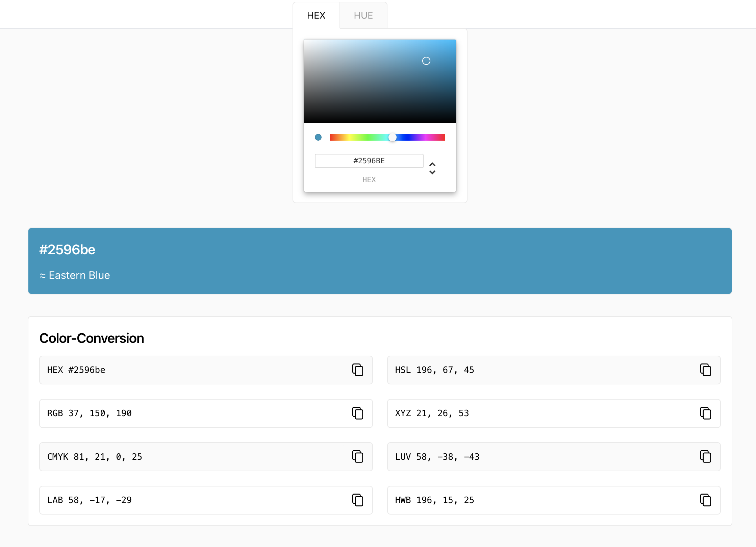
Task: Select the HEX tab
Action: click(x=317, y=15)
